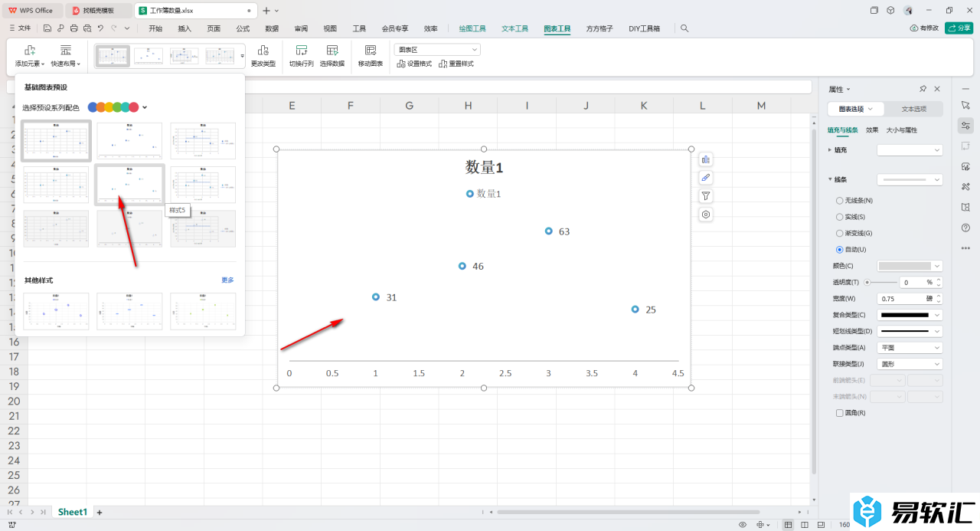Click the tools icon in right sidebar
The height and width of the screenshot is (531, 980).
click(x=965, y=186)
